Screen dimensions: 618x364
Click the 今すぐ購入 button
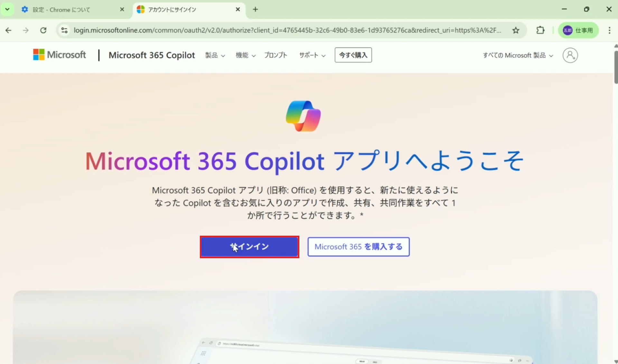[353, 55]
